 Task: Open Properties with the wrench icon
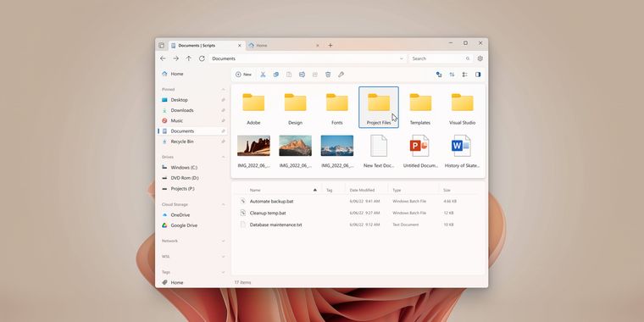pos(341,75)
